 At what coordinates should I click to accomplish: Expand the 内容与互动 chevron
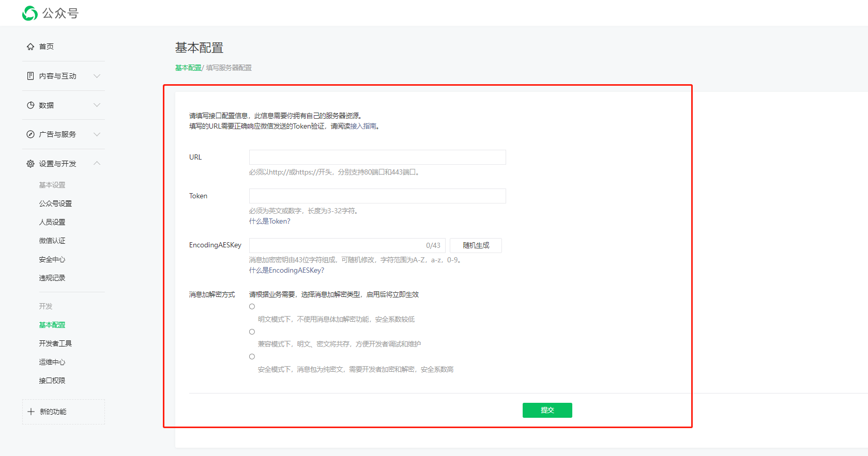pyautogui.click(x=97, y=76)
